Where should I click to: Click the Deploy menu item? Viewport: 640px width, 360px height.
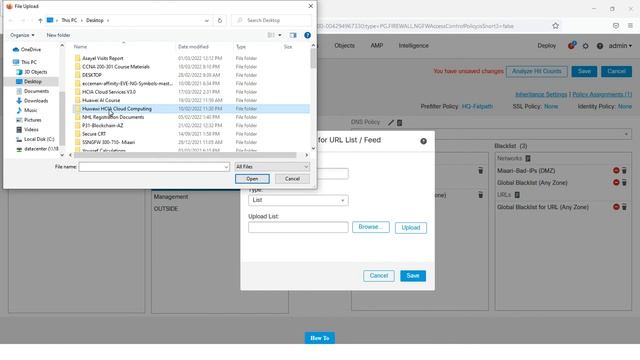(x=547, y=46)
